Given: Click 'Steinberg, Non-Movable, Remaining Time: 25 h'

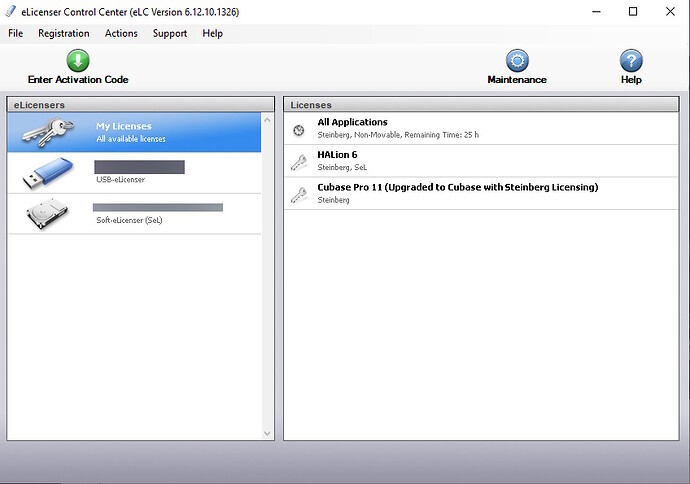Looking at the screenshot, I should click(398, 135).
